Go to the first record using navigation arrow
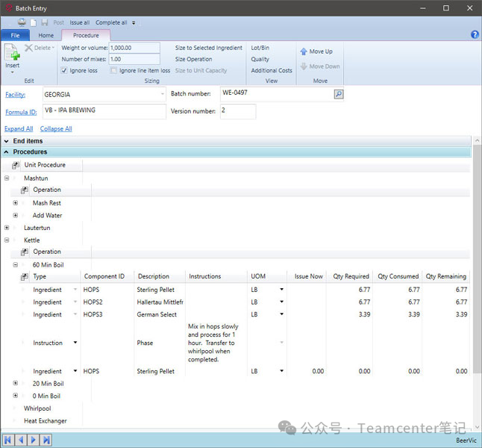The width and height of the screenshot is (482, 448). coord(9,440)
